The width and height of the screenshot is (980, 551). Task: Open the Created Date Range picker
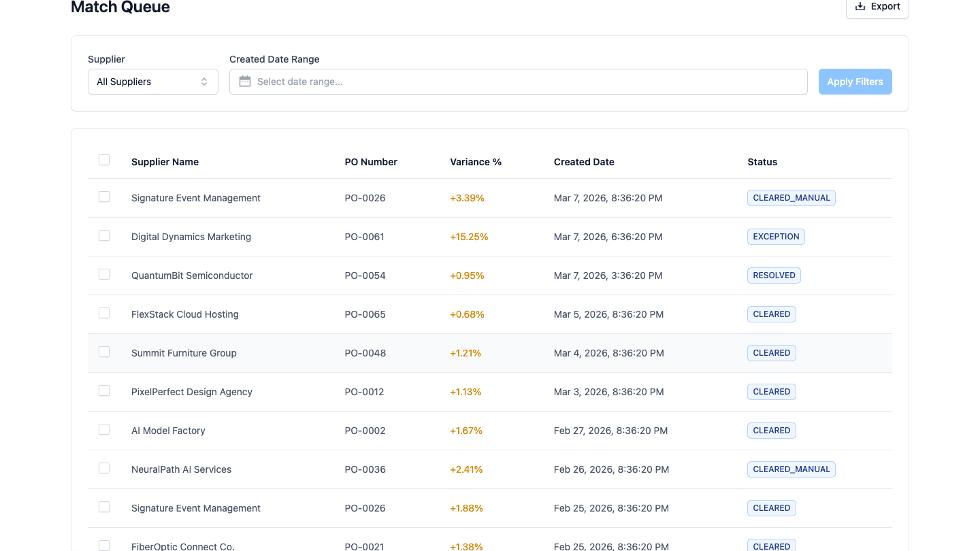click(x=518, y=82)
